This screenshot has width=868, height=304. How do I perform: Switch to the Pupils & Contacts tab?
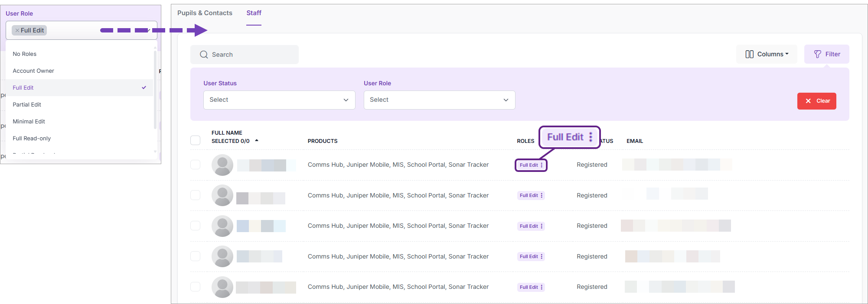(205, 13)
